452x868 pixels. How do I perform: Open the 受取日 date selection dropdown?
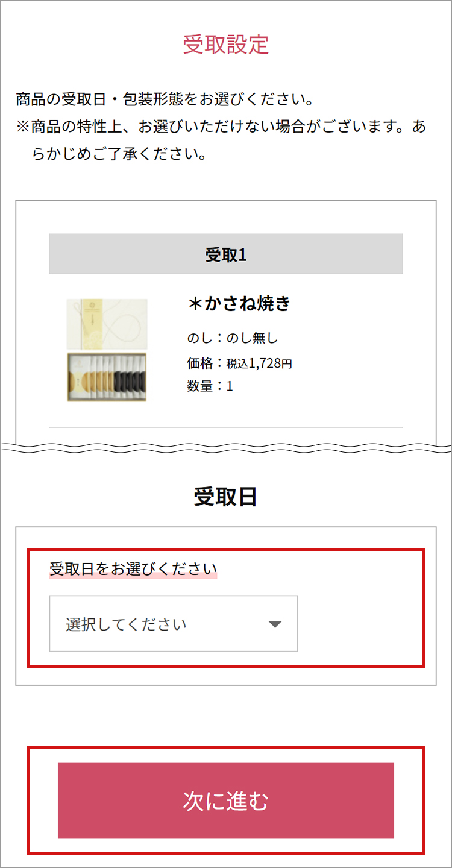[173, 624]
